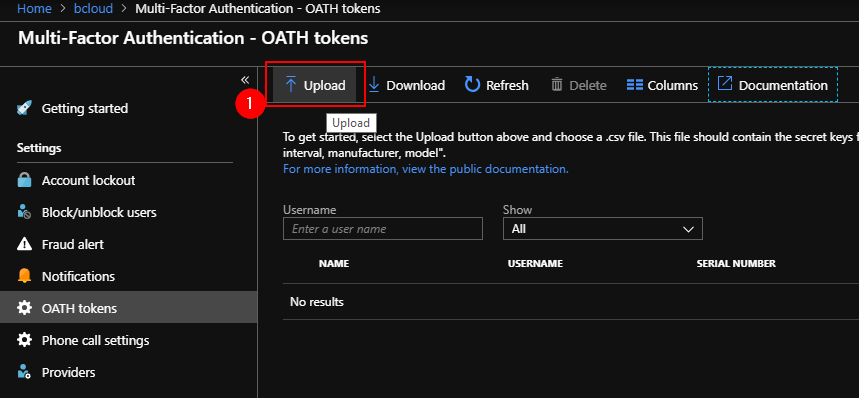
Task: Sort by the NAME column header
Action: point(334,264)
